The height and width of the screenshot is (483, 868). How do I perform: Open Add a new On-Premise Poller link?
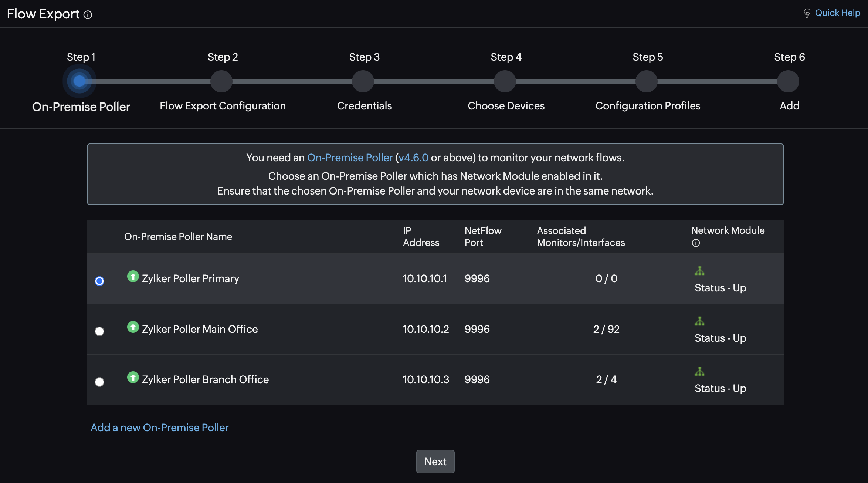pos(160,428)
